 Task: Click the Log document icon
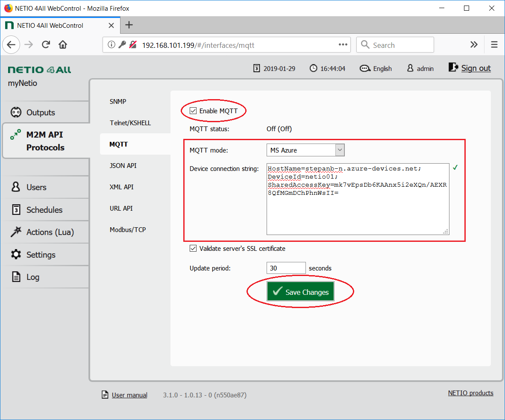tap(16, 277)
